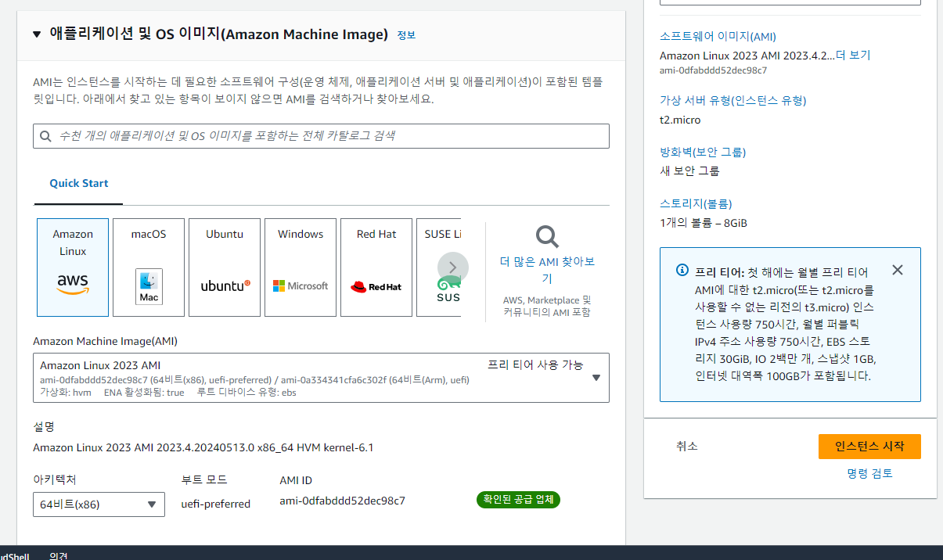Click the uefi-preferred boot mode value
The image size is (943, 560).
[215, 504]
